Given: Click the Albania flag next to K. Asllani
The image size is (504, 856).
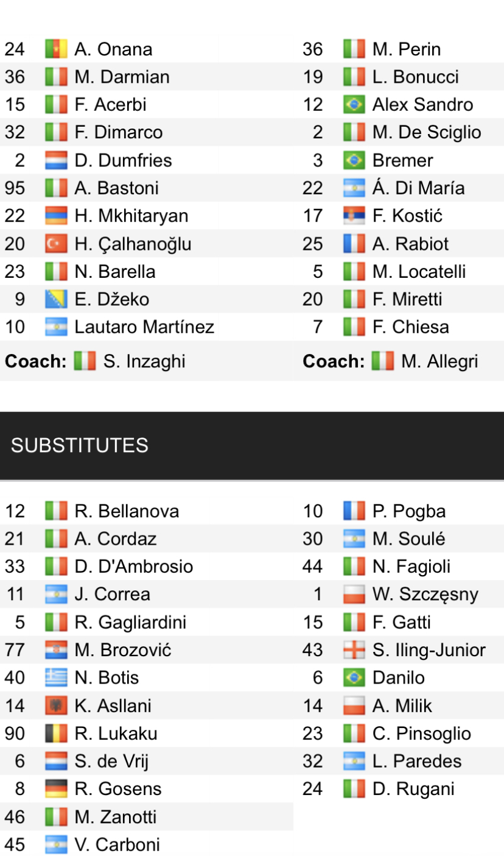Looking at the screenshot, I should click(56, 706).
